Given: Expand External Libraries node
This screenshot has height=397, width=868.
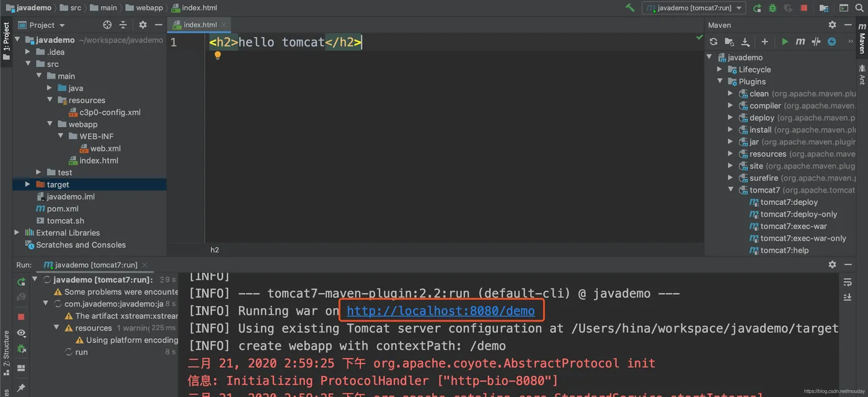Looking at the screenshot, I should coord(17,233).
